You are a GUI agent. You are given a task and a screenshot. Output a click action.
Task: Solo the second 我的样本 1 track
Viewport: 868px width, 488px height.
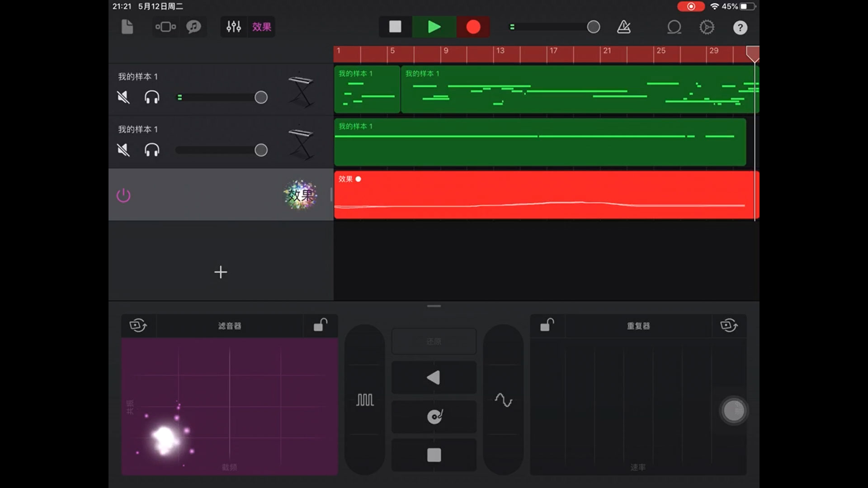152,150
